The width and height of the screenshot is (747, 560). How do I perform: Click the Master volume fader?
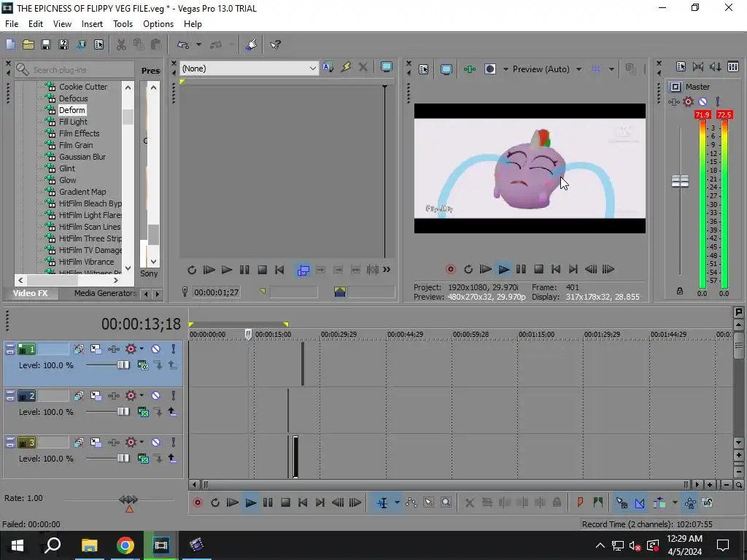pyautogui.click(x=680, y=181)
